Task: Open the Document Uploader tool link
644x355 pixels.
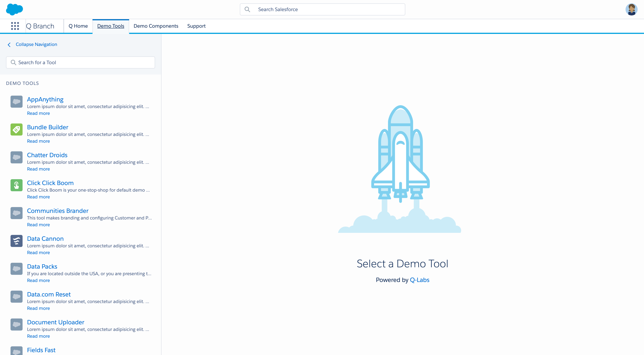Action: [55, 322]
